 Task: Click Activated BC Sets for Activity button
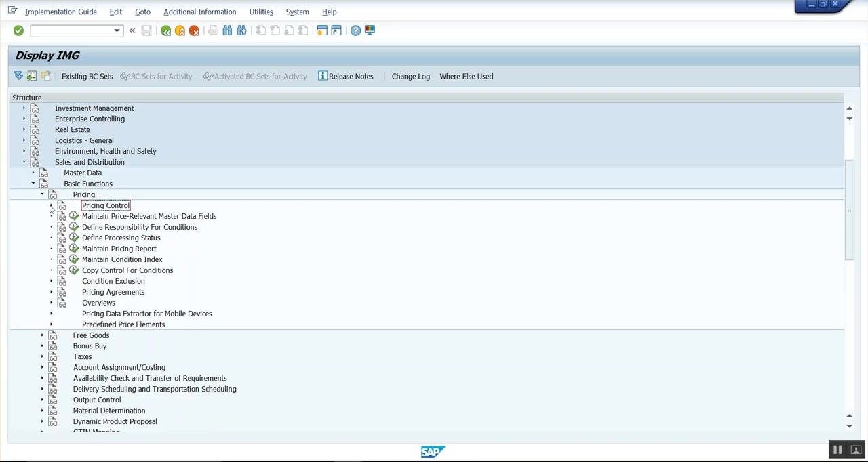pos(255,76)
